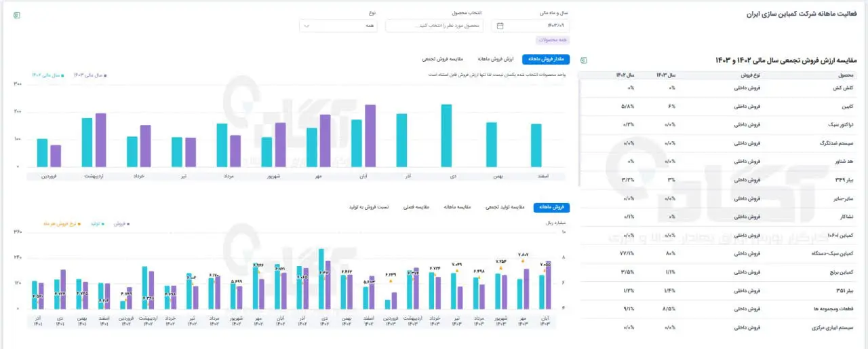Select the مقدار فروش ماهانه tab

[547, 59]
